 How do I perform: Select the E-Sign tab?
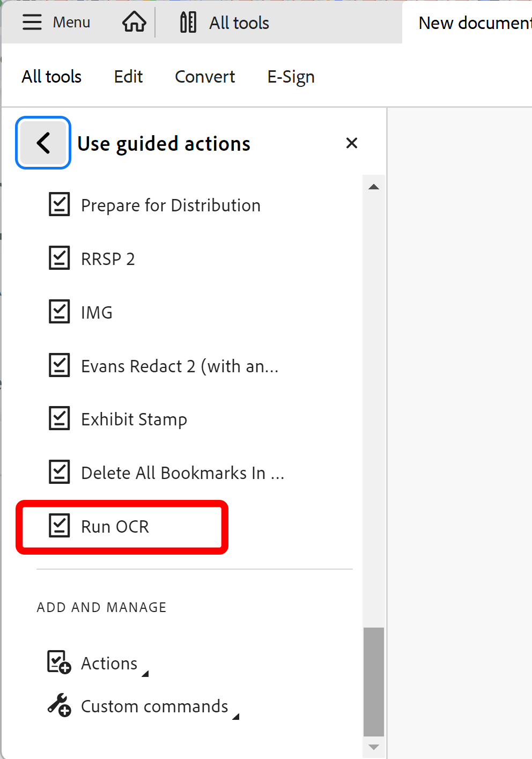tap(291, 76)
